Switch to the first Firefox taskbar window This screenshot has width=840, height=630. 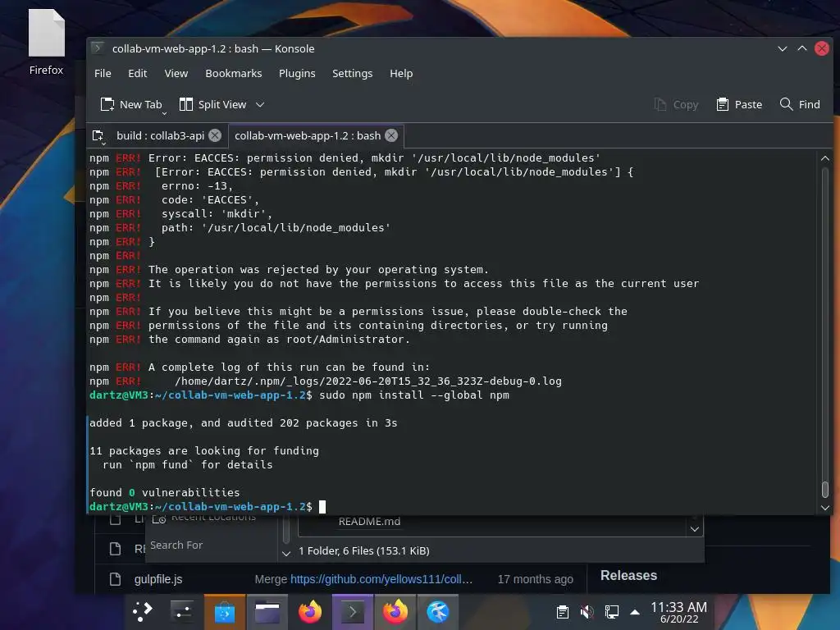[x=309, y=611]
